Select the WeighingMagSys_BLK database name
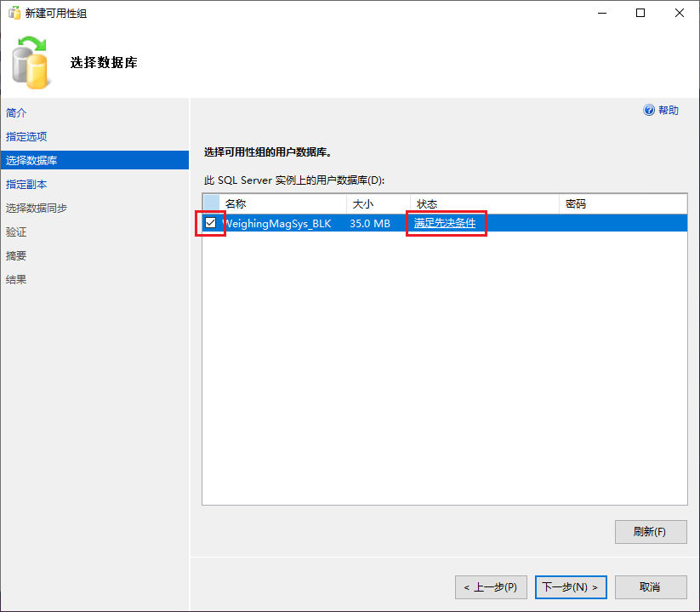700x612 pixels. click(x=277, y=223)
